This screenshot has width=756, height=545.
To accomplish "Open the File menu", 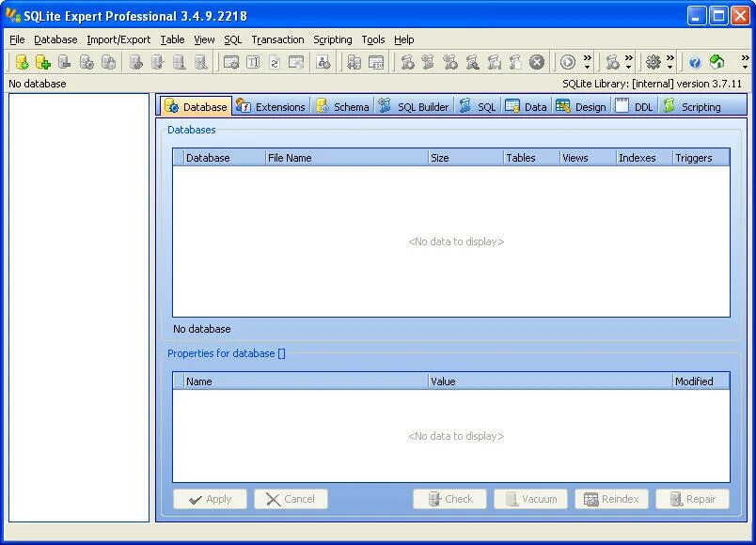I will (17, 39).
